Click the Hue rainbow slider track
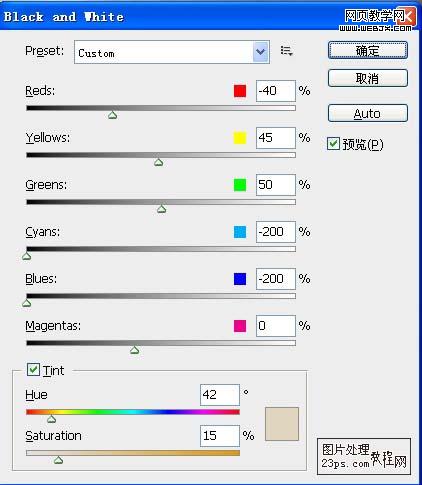 point(133,412)
